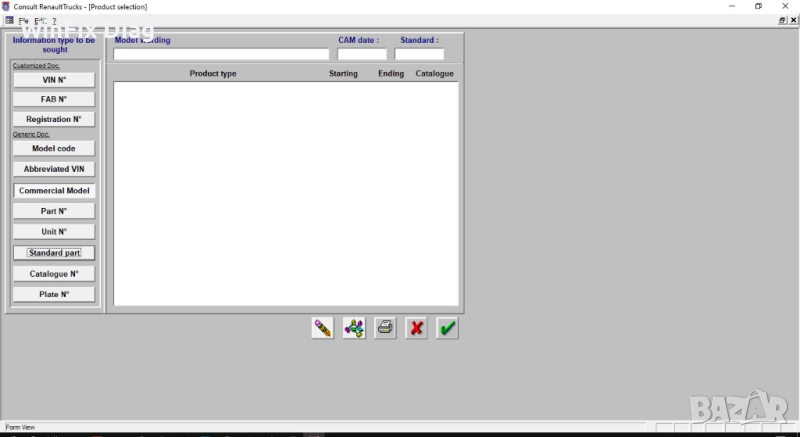The width and height of the screenshot is (800, 437).
Task: Choose the Catalogue N° button
Action: pyautogui.click(x=54, y=273)
